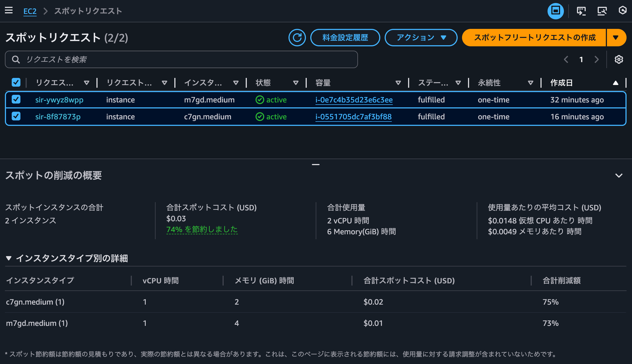Go to next page arrow
Image resolution: width=632 pixels, height=364 pixels.
point(597,59)
